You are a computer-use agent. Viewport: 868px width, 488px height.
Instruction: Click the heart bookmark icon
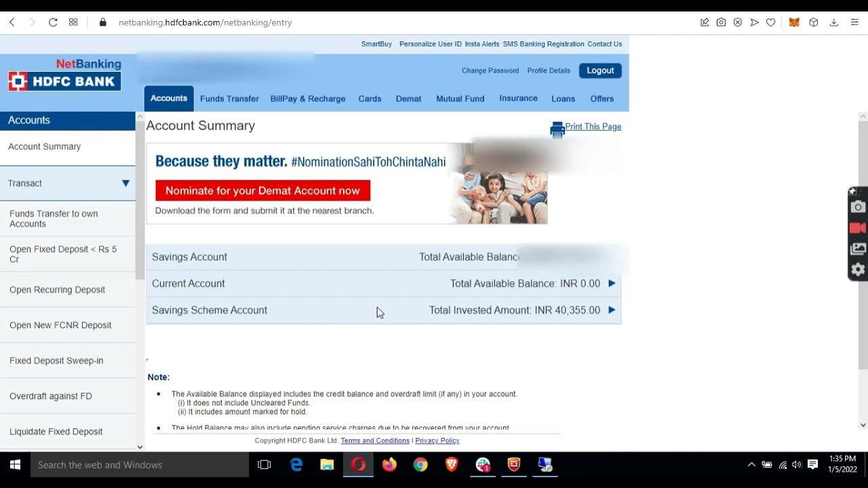770,22
